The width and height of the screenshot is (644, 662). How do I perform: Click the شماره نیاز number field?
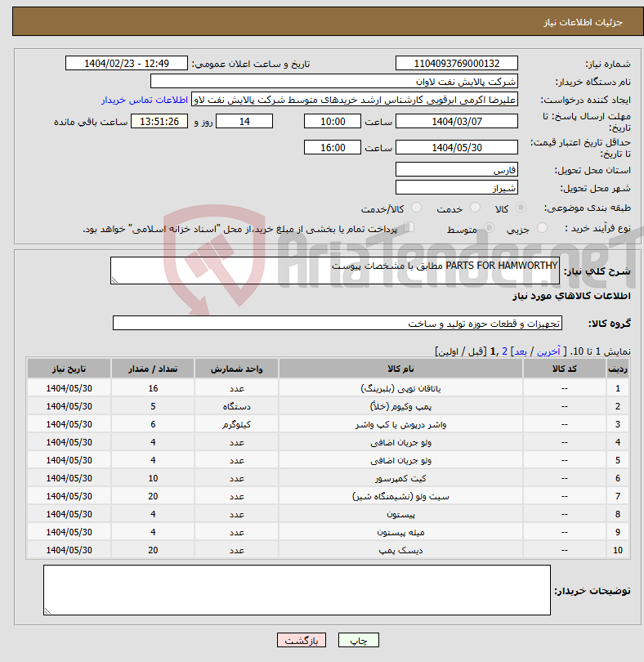(x=457, y=63)
